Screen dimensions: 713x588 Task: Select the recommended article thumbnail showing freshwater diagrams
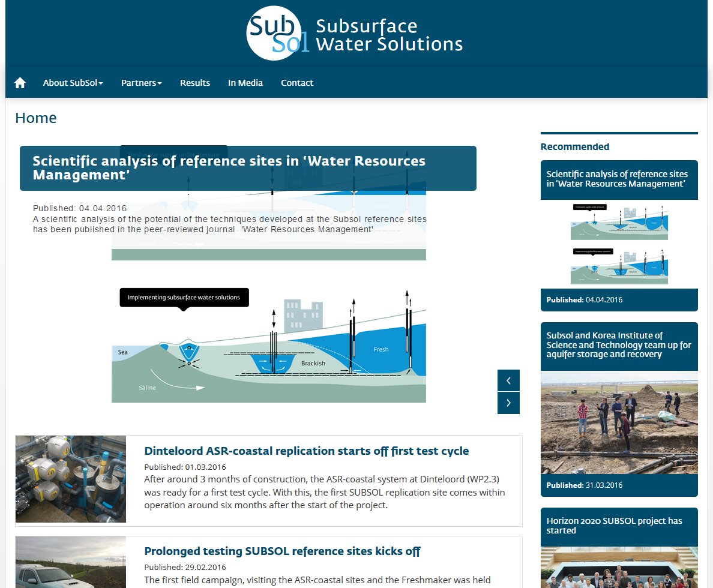(619, 243)
